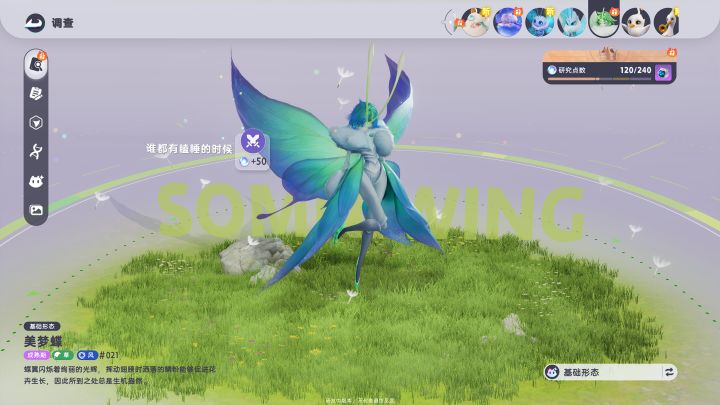The width and height of the screenshot is (720, 405).
Task: Select the white fluffy creature avatar
Action: 475,22
